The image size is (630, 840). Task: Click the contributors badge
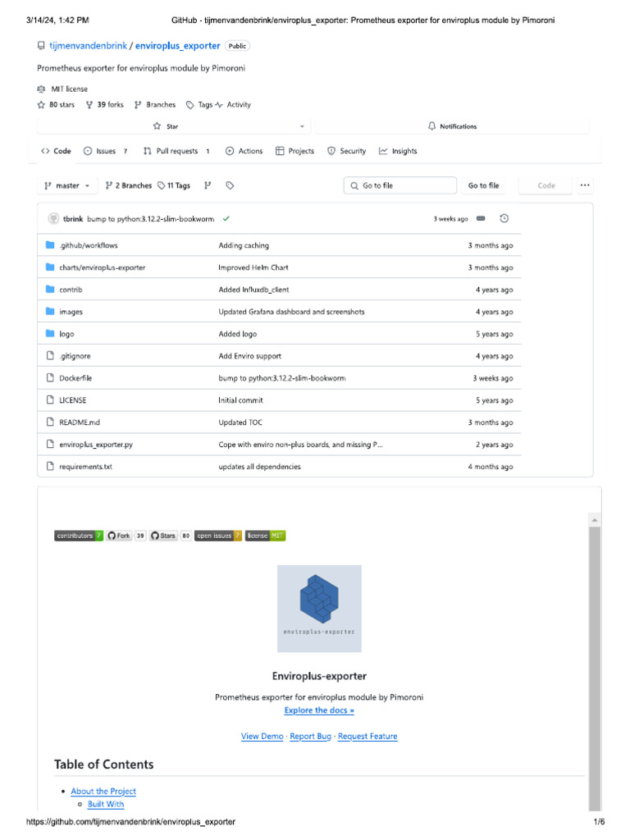click(x=79, y=536)
